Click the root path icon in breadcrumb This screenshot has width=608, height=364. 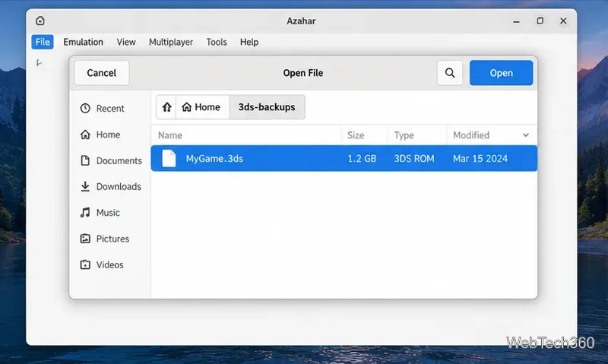click(x=166, y=107)
